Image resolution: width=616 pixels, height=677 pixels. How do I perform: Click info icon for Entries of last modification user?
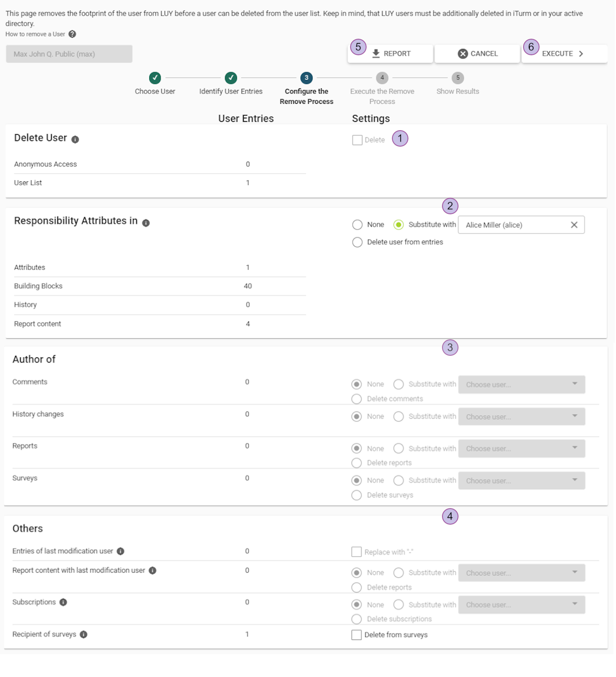pos(120,551)
